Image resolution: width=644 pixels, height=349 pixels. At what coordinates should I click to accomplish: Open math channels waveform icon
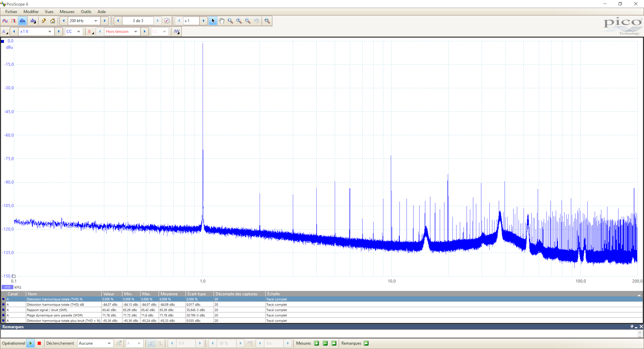[177, 32]
